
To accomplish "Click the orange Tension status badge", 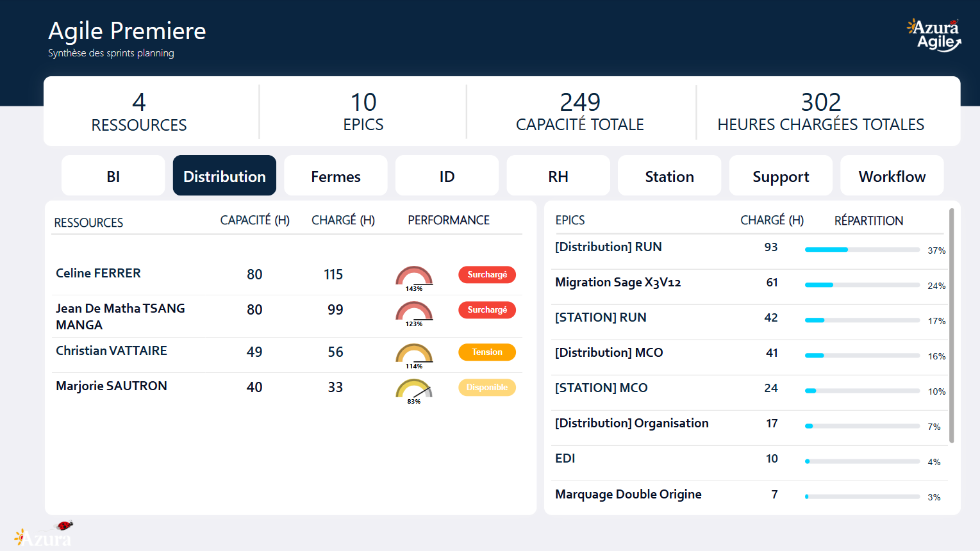I will point(486,352).
